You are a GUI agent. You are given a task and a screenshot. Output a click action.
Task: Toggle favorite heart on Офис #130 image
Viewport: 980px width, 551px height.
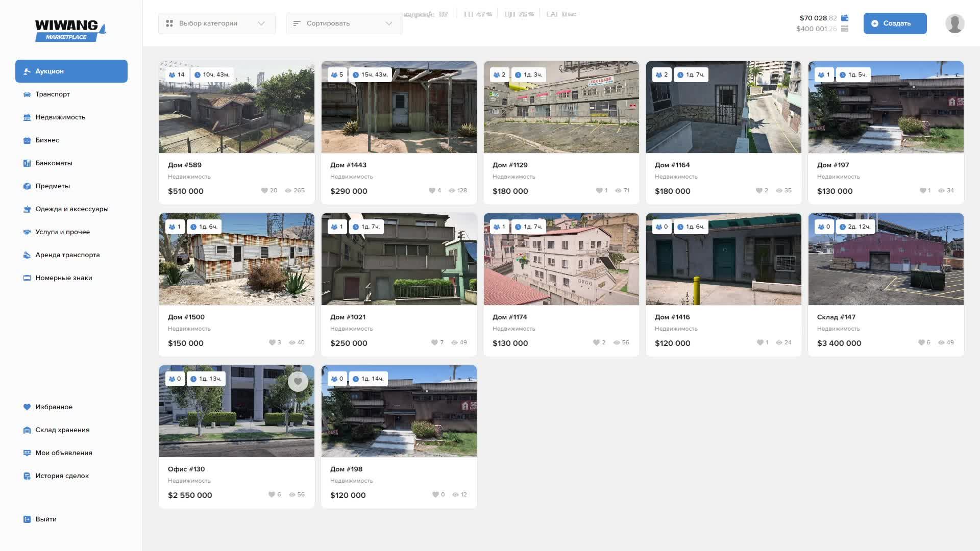pyautogui.click(x=298, y=382)
